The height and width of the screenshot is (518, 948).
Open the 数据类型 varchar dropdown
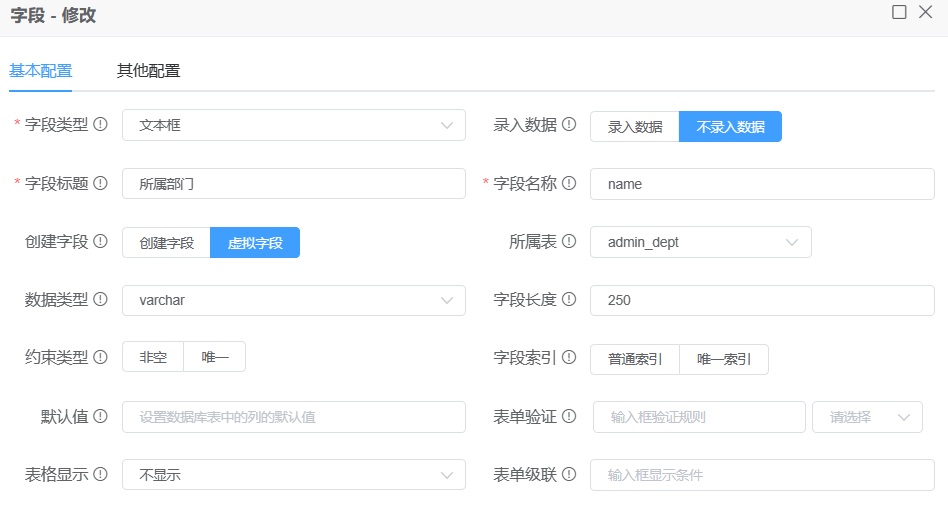[294, 301]
